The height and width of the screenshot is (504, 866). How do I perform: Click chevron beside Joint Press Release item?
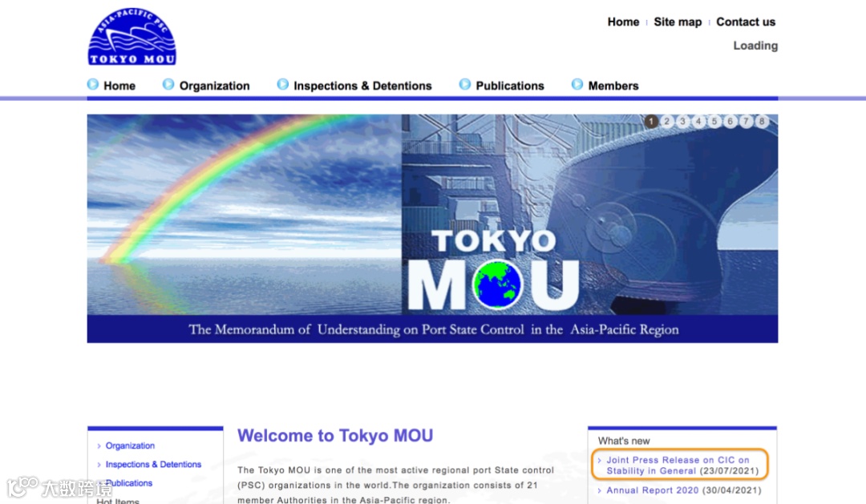coord(599,461)
